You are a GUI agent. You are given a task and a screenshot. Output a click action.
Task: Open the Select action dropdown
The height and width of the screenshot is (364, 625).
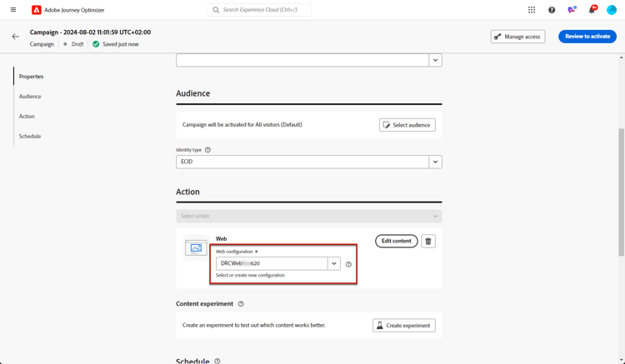pyautogui.click(x=309, y=217)
